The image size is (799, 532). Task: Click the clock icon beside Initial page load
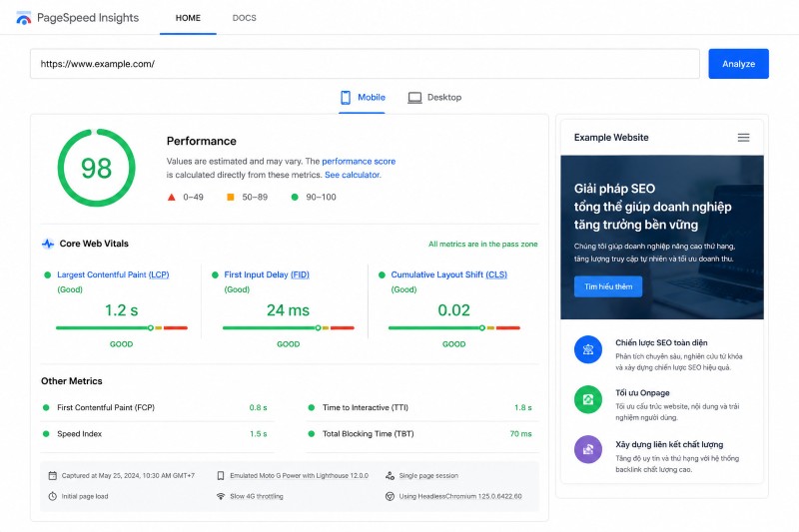click(x=53, y=496)
